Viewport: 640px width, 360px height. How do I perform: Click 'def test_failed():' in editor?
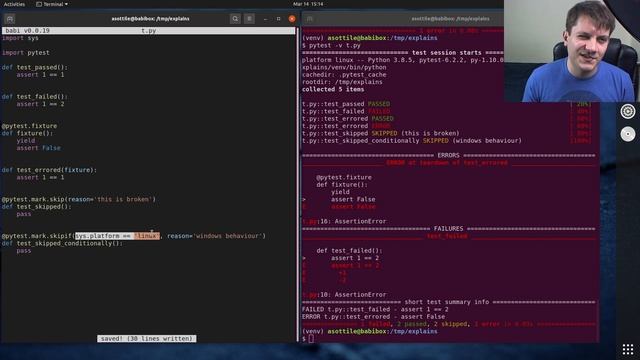(x=35, y=97)
